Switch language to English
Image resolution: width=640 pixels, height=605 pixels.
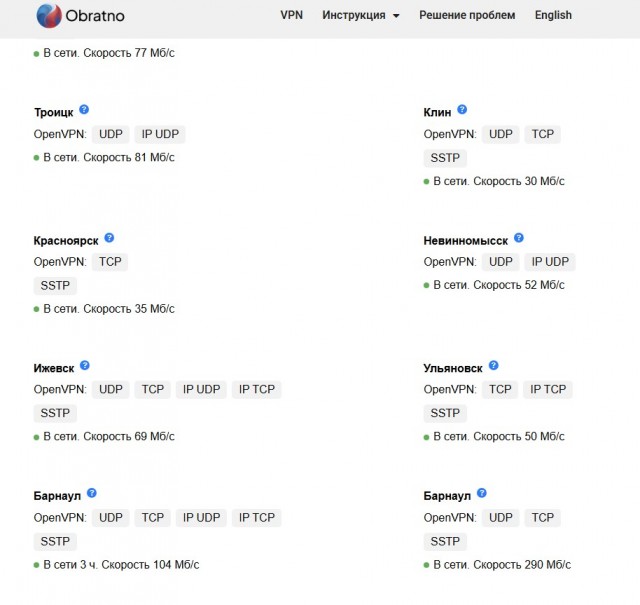(553, 15)
